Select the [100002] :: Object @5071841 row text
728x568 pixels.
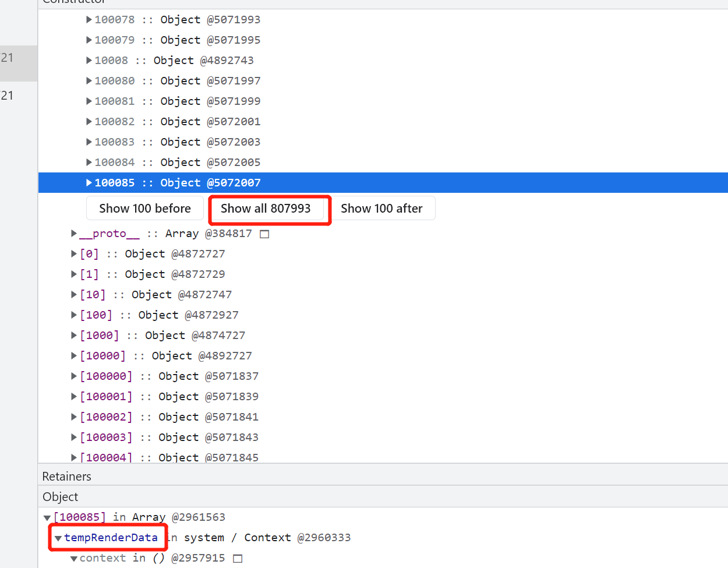pyautogui.click(x=169, y=417)
